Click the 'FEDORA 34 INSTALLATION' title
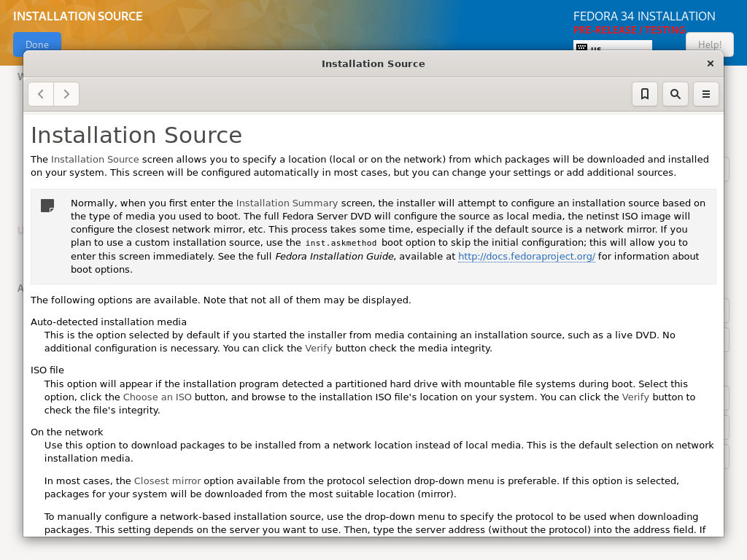Screen dimensions: 747x560 point(644,16)
